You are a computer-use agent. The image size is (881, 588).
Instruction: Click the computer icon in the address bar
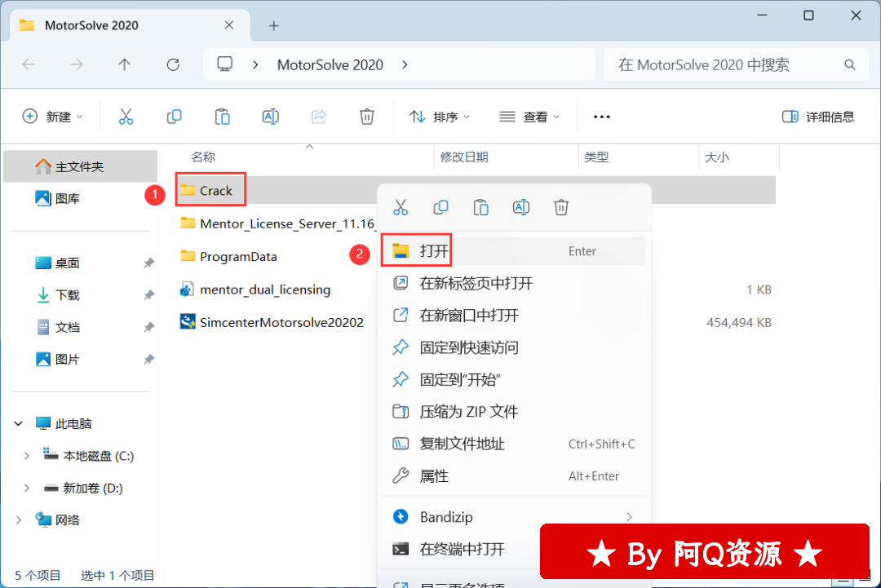point(225,64)
